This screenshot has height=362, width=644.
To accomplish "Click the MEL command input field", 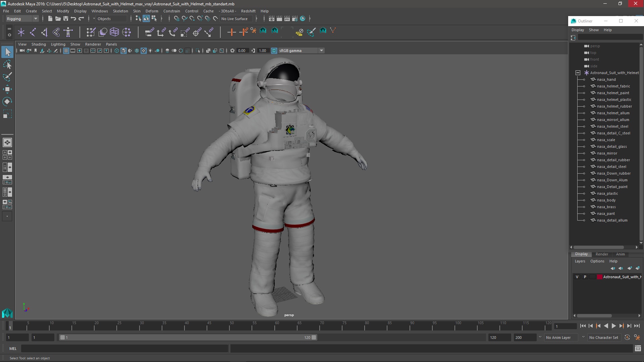I will pyautogui.click(x=124, y=349).
